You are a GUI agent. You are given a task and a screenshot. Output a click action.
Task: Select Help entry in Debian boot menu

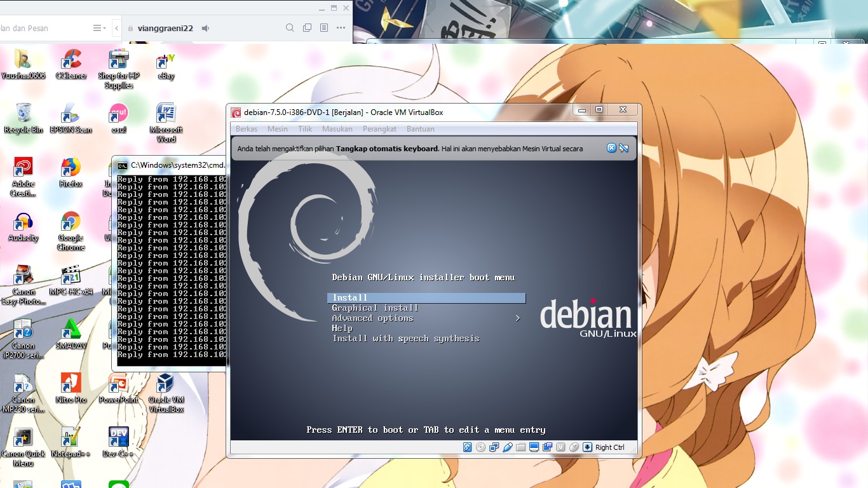342,329
